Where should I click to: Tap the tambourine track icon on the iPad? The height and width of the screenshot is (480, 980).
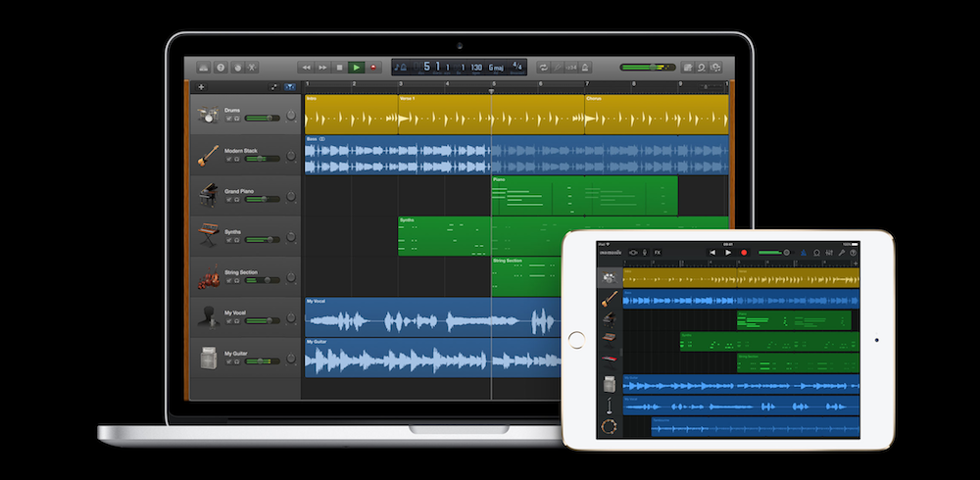[609, 427]
